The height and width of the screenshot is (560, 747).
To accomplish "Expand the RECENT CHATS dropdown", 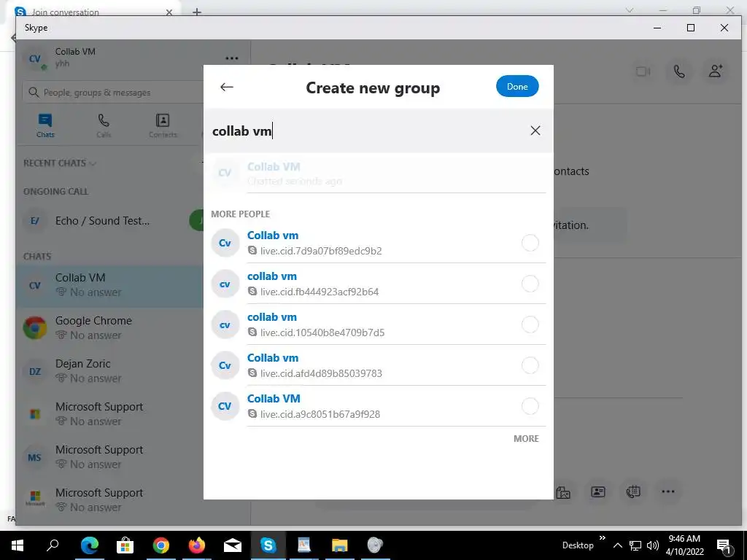I will pyautogui.click(x=60, y=163).
